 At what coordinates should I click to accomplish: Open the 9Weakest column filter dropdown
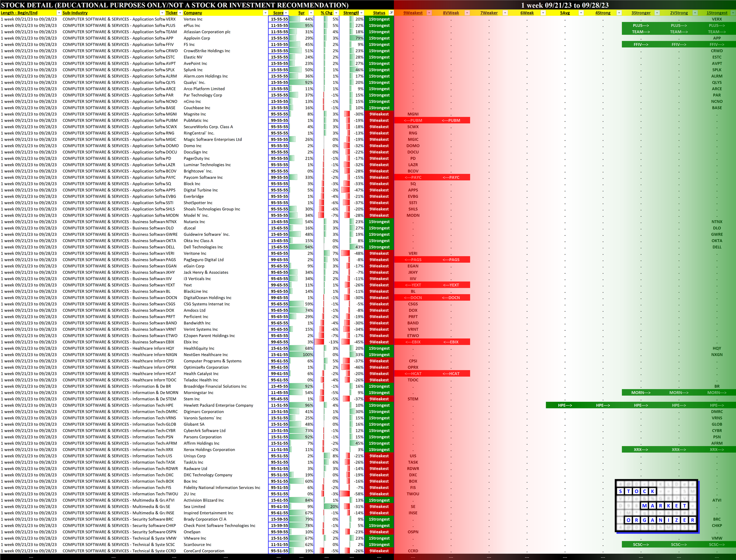coord(429,13)
